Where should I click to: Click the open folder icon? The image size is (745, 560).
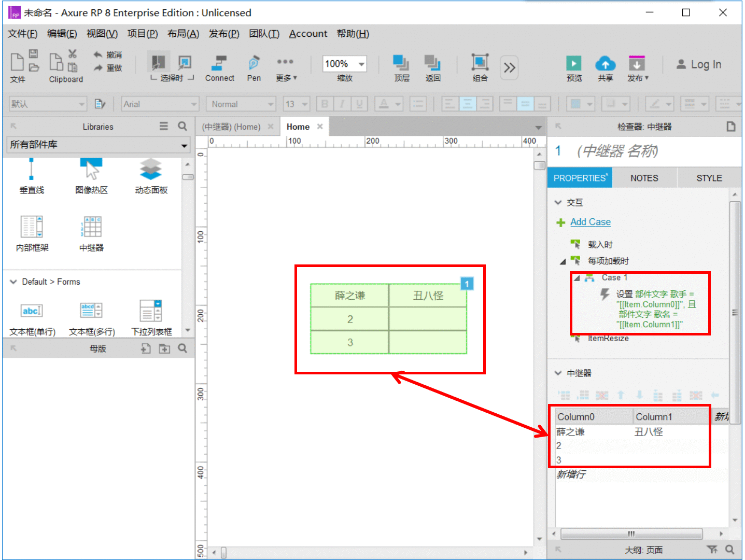coord(34,67)
